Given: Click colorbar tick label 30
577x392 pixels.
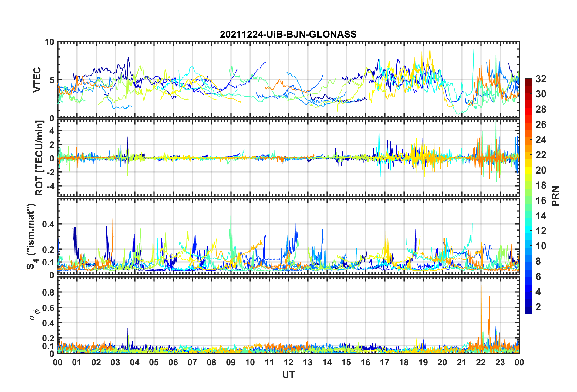Looking at the screenshot, I should [x=541, y=94].
